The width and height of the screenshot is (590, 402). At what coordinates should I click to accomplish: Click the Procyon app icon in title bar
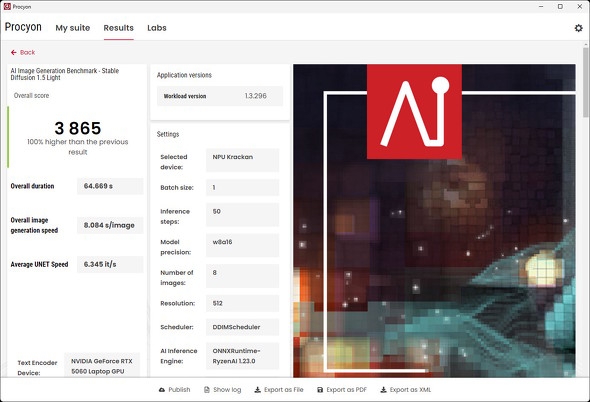[7, 6]
